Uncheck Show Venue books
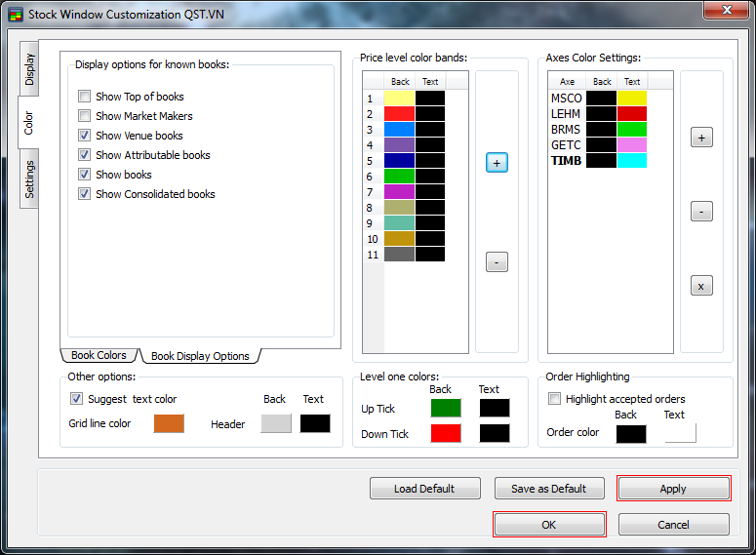This screenshot has width=756, height=555. tap(85, 136)
